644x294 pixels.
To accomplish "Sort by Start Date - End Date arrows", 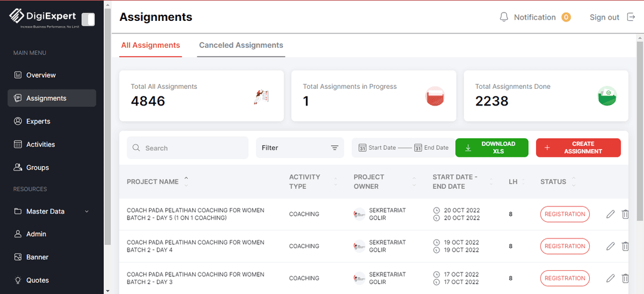I will [491, 181].
